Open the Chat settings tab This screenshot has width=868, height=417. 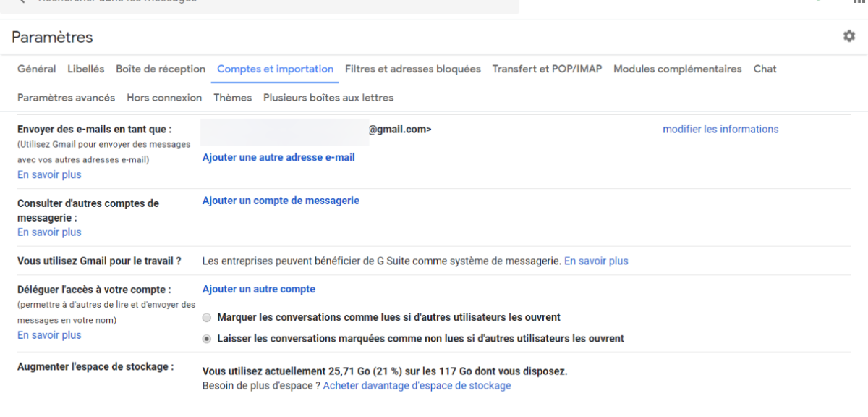[x=765, y=69]
